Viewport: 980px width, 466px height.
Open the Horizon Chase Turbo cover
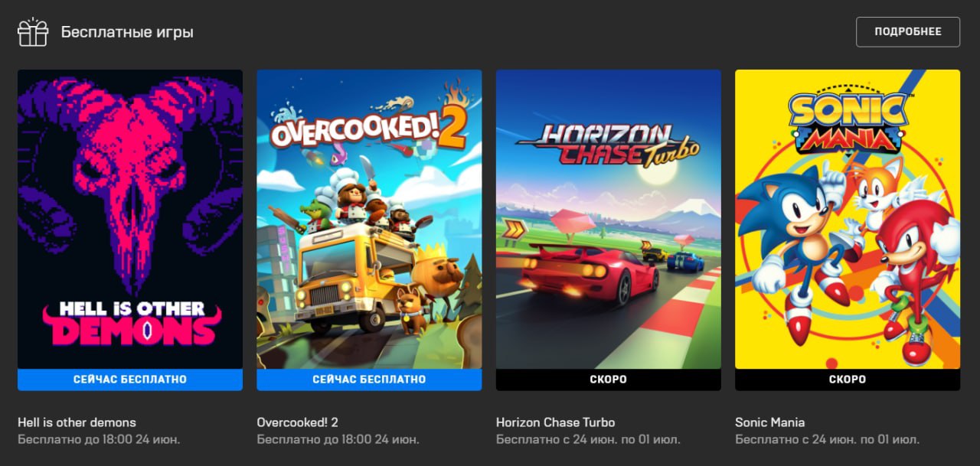coord(609,220)
